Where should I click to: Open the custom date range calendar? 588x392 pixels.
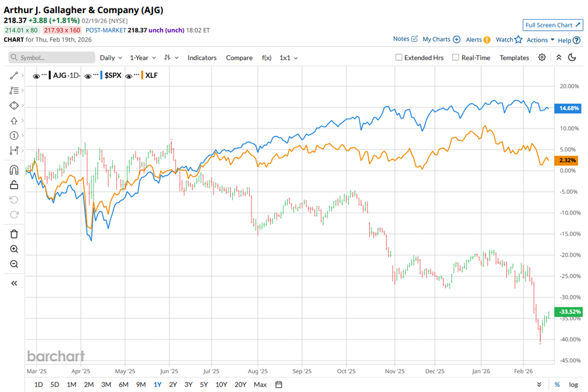[279, 384]
